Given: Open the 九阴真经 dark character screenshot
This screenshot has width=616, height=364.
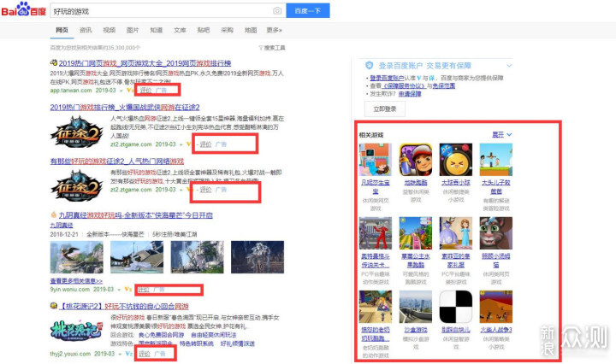Looking at the screenshot, I should click(258, 257).
